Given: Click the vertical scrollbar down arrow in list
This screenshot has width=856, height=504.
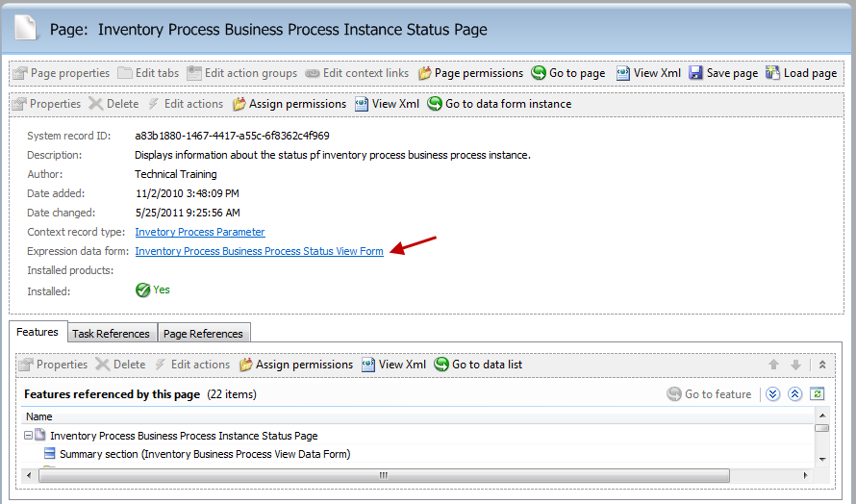Looking at the screenshot, I should click(822, 459).
